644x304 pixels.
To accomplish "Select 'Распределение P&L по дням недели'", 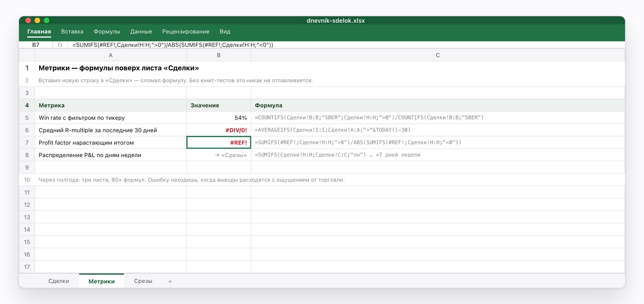I will tap(111, 155).
